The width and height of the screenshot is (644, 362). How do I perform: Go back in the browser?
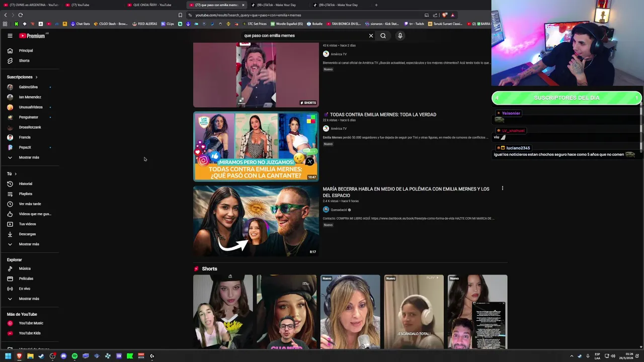(x=6, y=15)
